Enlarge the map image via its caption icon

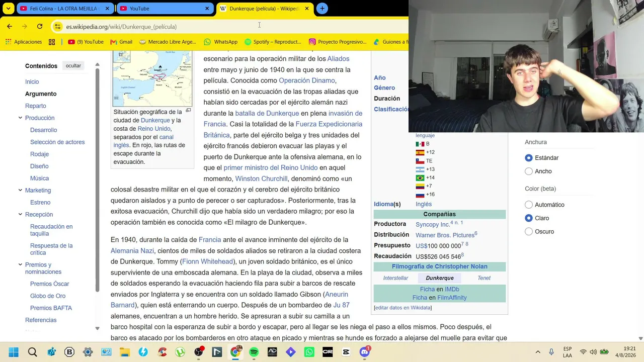pyautogui.click(x=188, y=111)
